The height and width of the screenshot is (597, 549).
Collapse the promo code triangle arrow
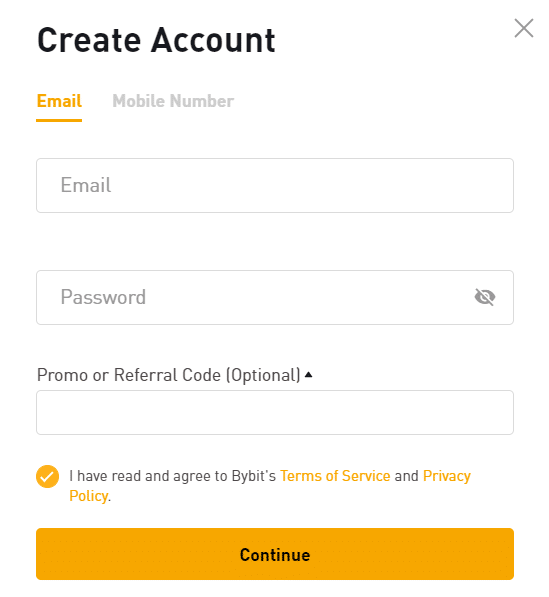[x=309, y=375]
